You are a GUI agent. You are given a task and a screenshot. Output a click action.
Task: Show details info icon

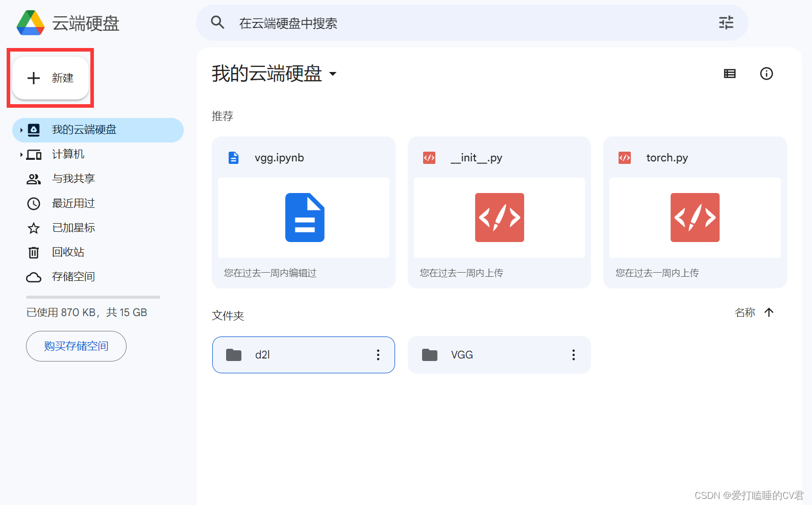(x=767, y=74)
